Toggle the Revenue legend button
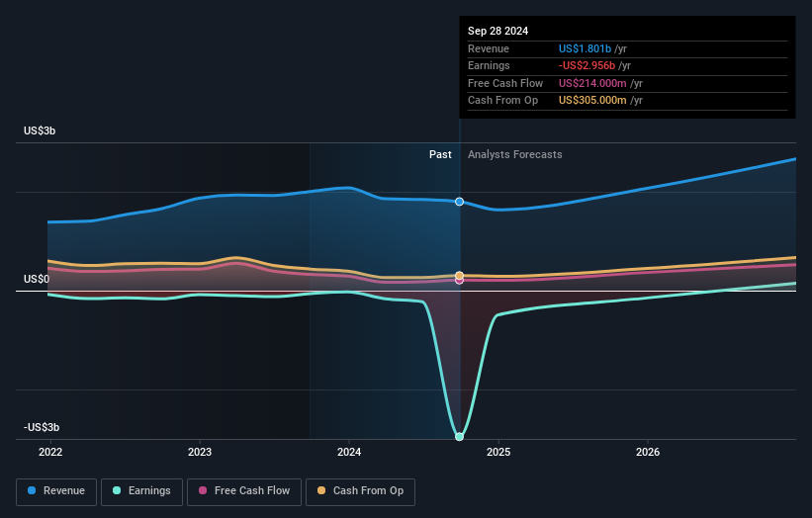 [x=56, y=491]
